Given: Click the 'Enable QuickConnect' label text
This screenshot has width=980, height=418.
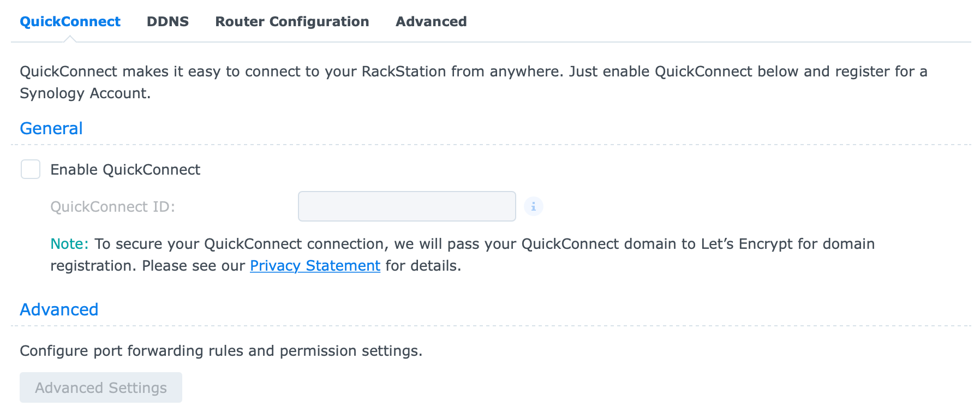Looking at the screenshot, I should click(125, 170).
